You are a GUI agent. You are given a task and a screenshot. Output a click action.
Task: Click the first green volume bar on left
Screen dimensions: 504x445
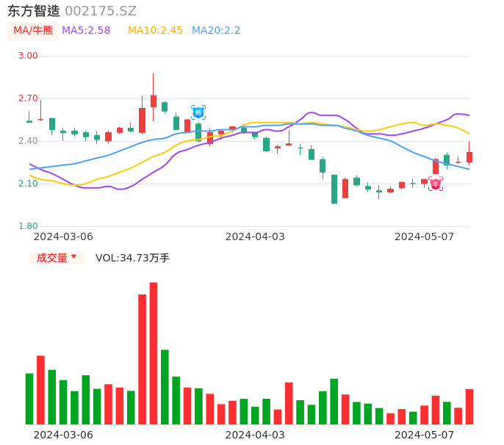29,399
